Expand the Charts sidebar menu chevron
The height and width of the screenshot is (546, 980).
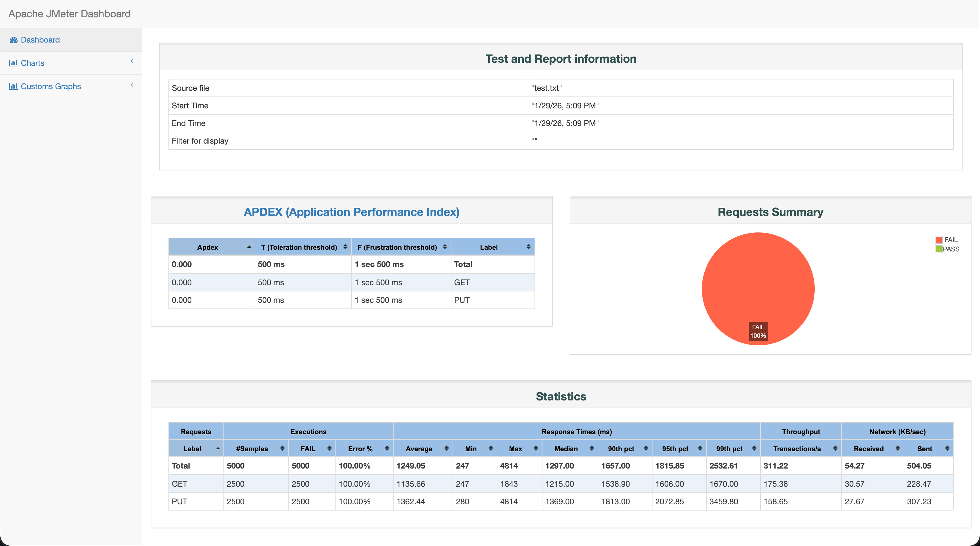pyautogui.click(x=132, y=61)
